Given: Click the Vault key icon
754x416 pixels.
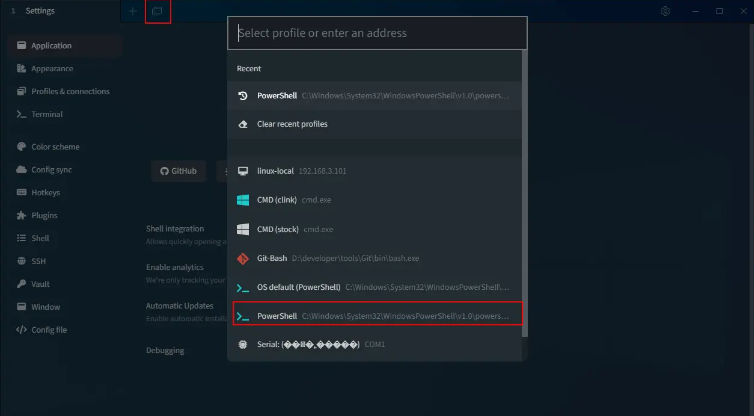Looking at the screenshot, I should coord(21,284).
